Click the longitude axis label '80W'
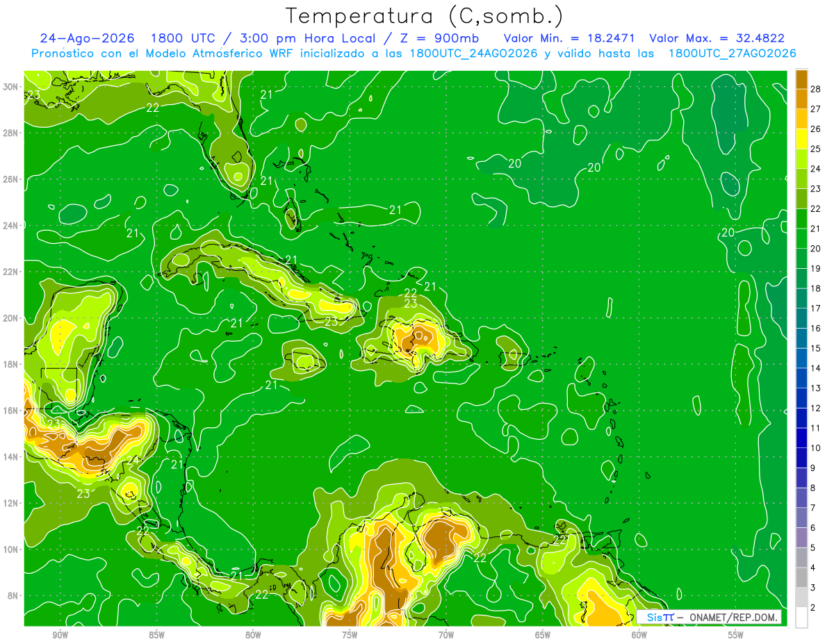This screenshot has width=834, height=644. (x=253, y=635)
